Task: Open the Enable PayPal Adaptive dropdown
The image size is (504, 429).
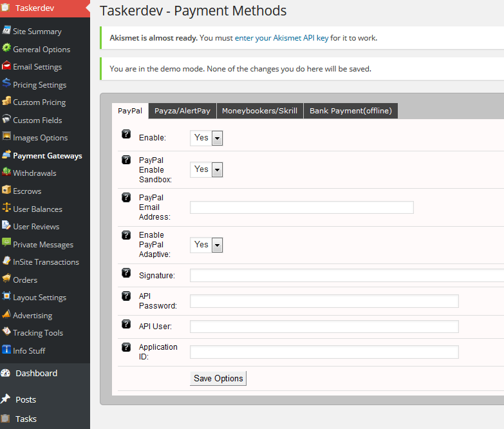Action: tap(207, 245)
